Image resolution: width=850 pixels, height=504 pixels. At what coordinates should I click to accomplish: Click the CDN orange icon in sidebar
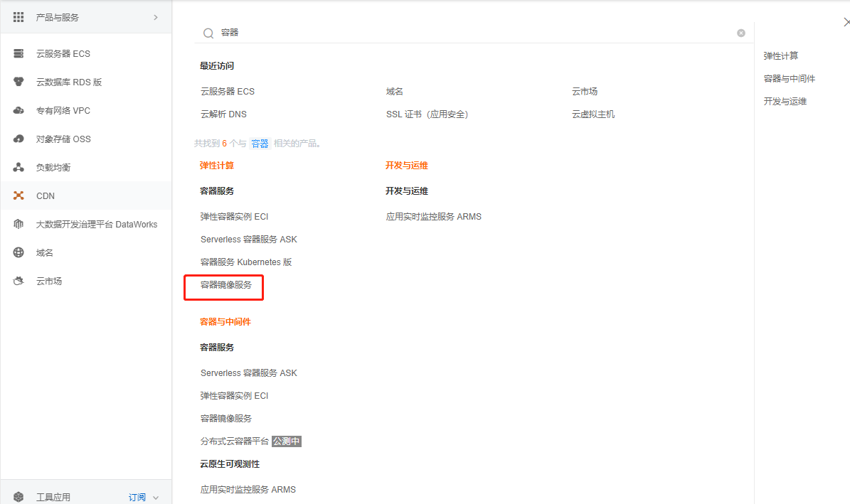point(18,195)
